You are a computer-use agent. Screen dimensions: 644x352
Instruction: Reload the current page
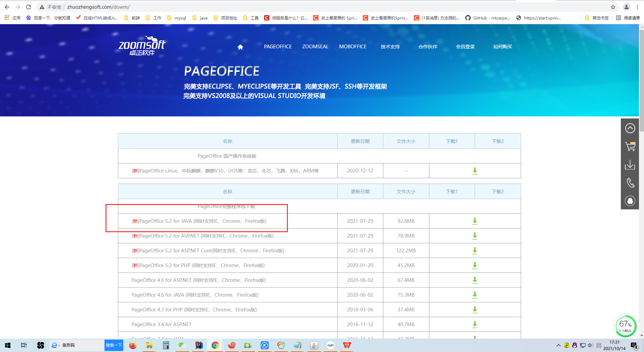point(29,7)
